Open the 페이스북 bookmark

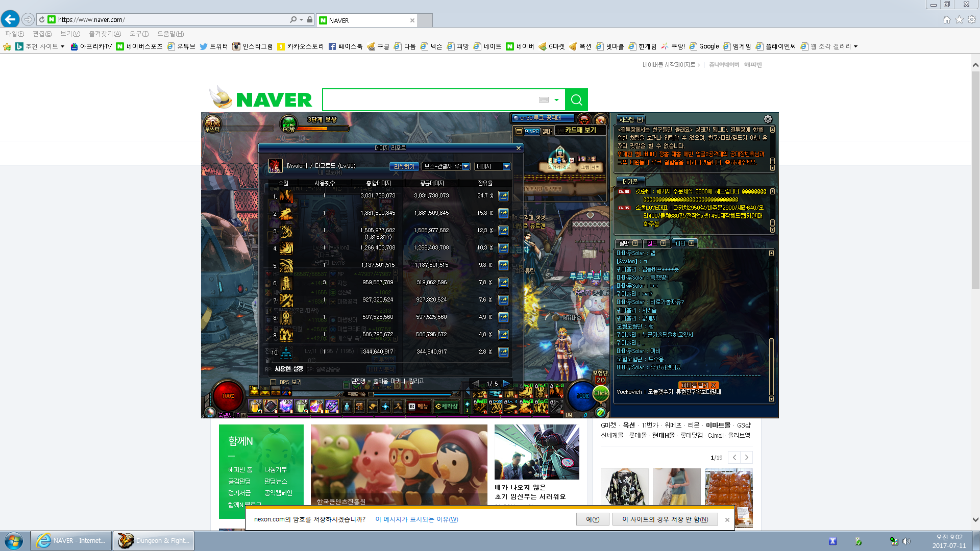coord(346,46)
